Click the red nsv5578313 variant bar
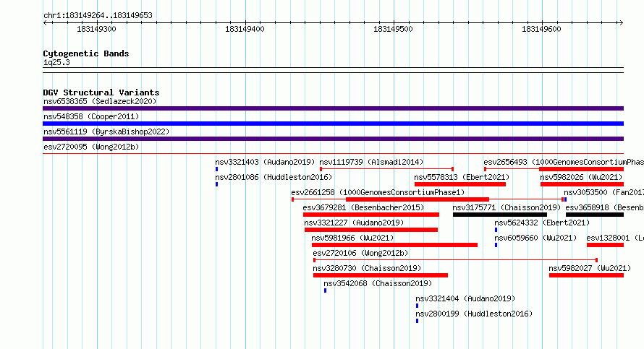This screenshot has width=644, height=349. coord(460,184)
